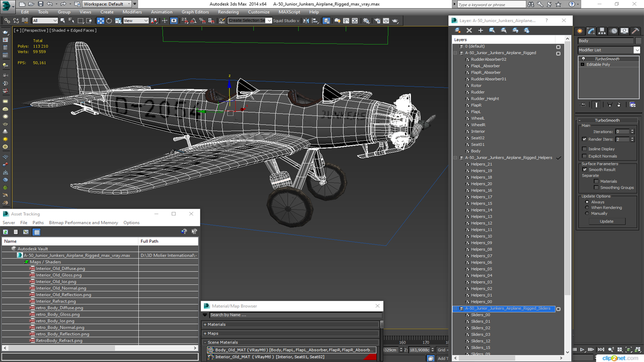644x362 pixels.
Task: Open the Workspace Default dropdown
Action: [x=107, y=4]
